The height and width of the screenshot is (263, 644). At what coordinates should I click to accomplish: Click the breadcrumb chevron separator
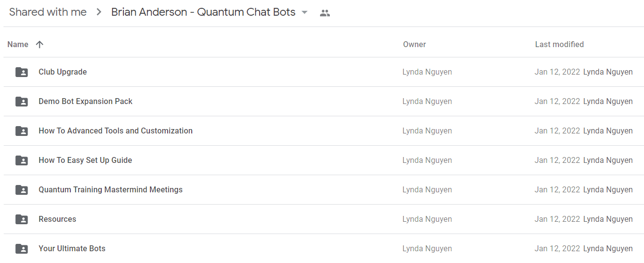coord(99,12)
